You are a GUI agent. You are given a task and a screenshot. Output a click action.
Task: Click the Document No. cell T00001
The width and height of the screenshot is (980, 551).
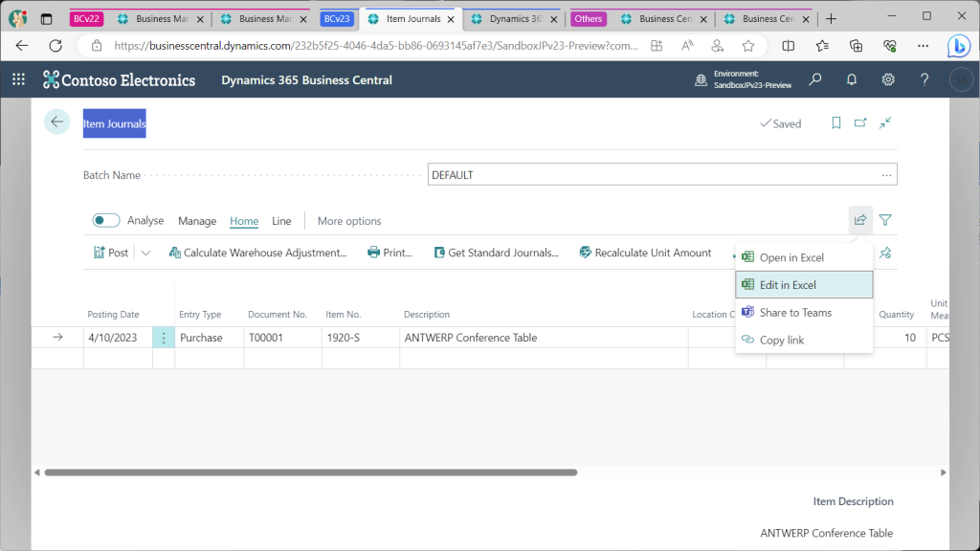pyautogui.click(x=283, y=338)
